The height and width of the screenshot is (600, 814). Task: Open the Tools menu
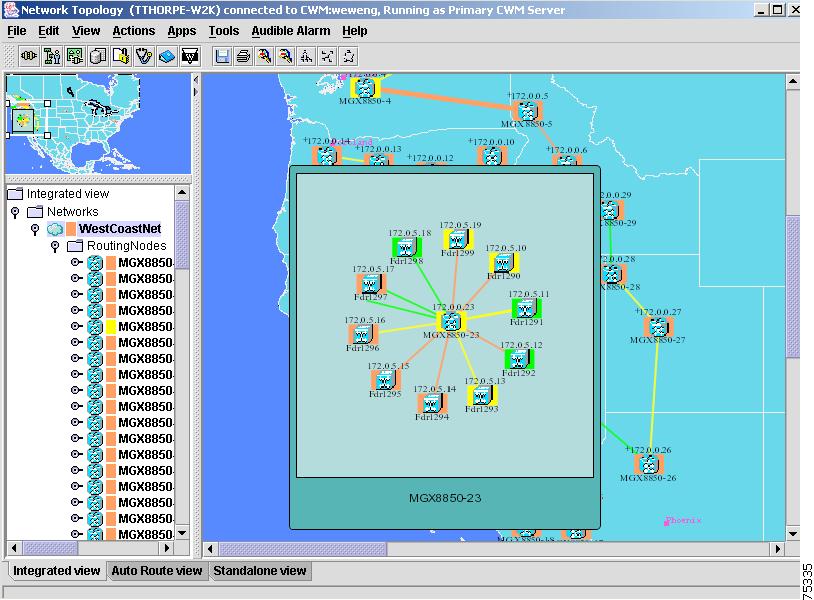[224, 31]
